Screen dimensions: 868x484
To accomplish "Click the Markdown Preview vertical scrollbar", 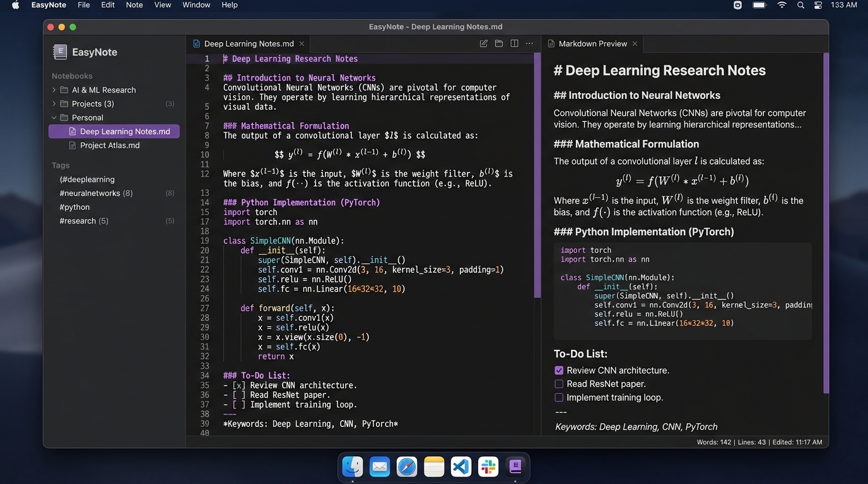I will coord(826,223).
